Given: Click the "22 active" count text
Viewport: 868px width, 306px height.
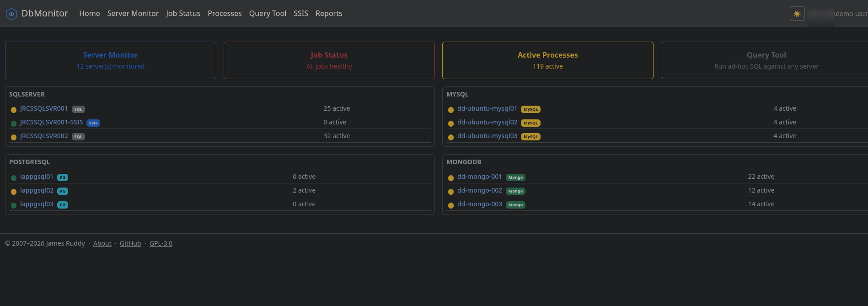Looking at the screenshot, I should pyautogui.click(x=761, y=177).
